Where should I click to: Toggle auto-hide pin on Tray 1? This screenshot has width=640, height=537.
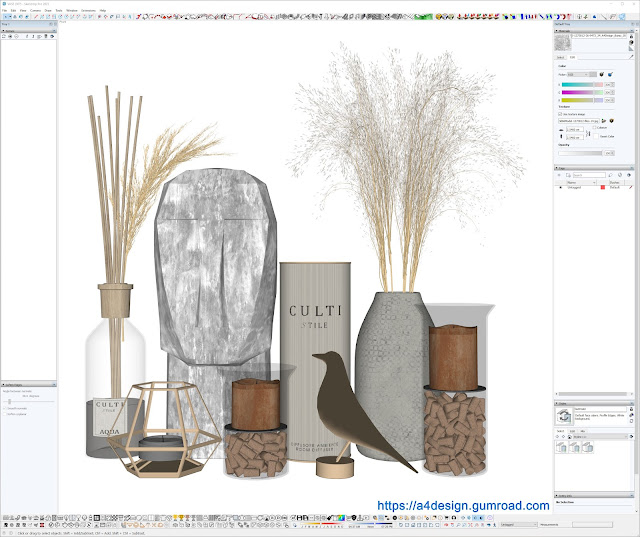[x=51, y=24]
